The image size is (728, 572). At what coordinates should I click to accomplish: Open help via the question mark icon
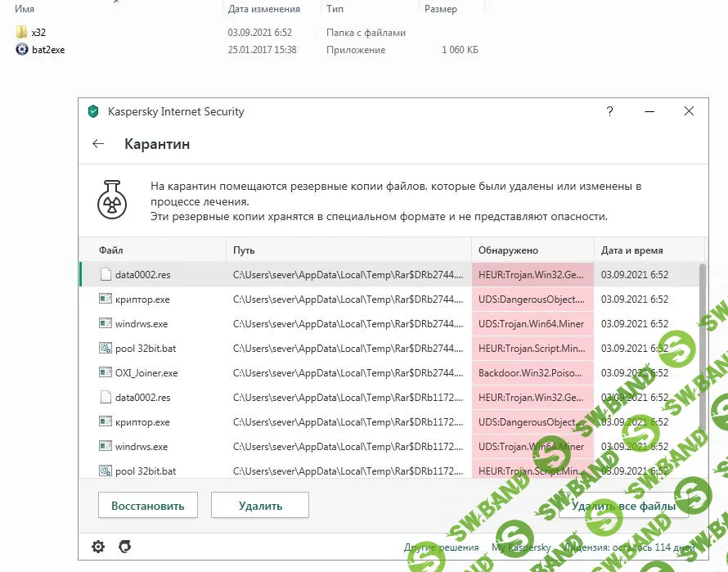[x=609, y=111]
